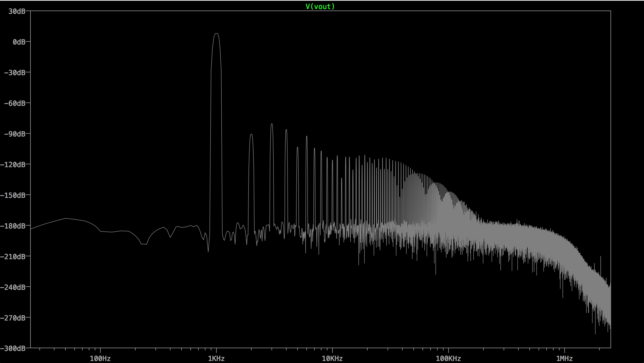Click the third harmonic peak near 3KHz

click(x=272, y=124)
